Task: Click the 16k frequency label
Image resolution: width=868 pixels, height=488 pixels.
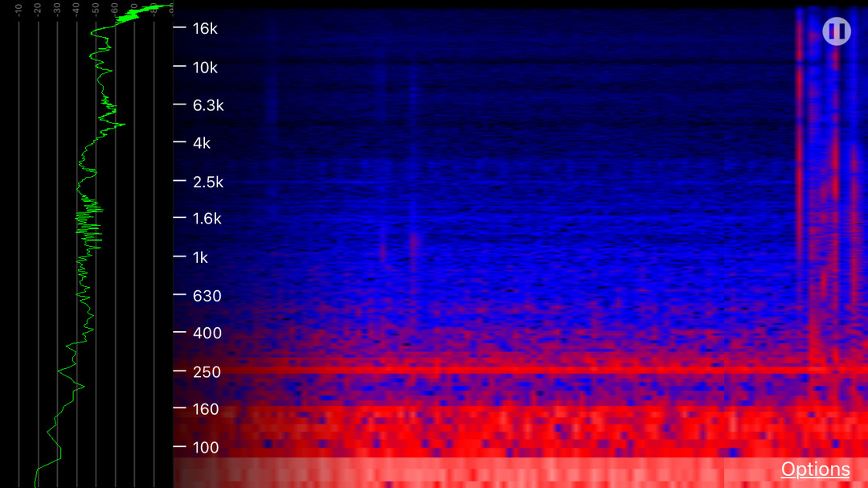Action: click(x=205, y=28)
